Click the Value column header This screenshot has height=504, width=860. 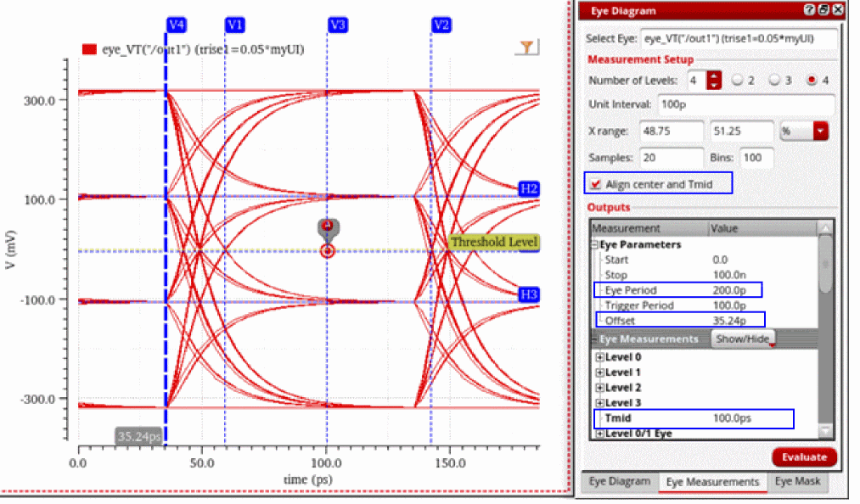point(763,228)
